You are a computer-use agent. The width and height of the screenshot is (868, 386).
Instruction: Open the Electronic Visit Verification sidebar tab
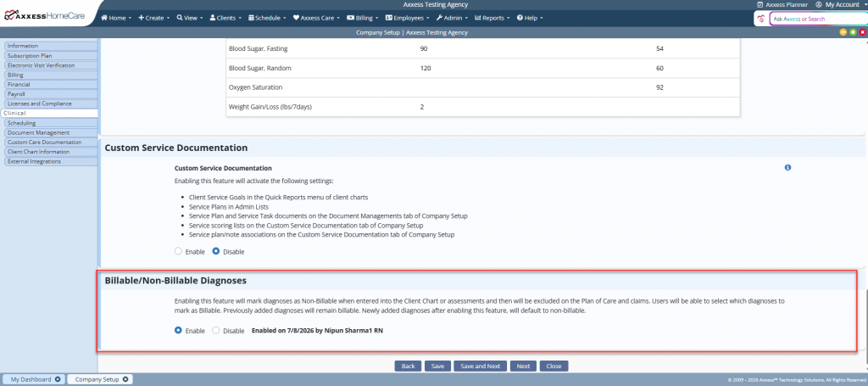(51, 65)
